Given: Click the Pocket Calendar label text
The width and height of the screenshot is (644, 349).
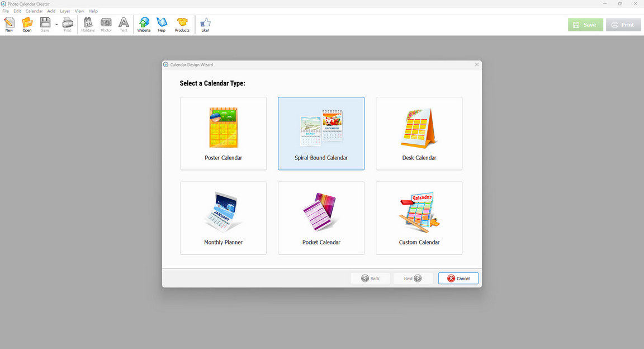Looking at the screenshot, I should (x=321, y=243).
